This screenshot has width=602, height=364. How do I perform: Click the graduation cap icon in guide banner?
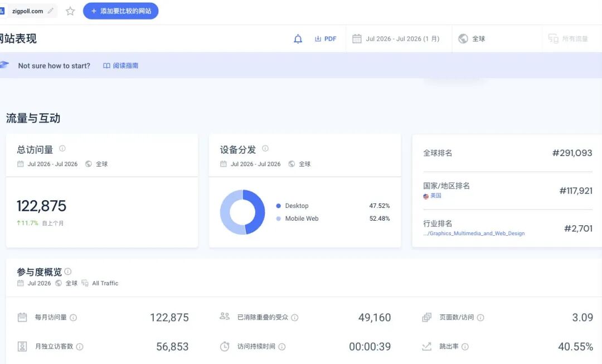(x=4, y=65)
